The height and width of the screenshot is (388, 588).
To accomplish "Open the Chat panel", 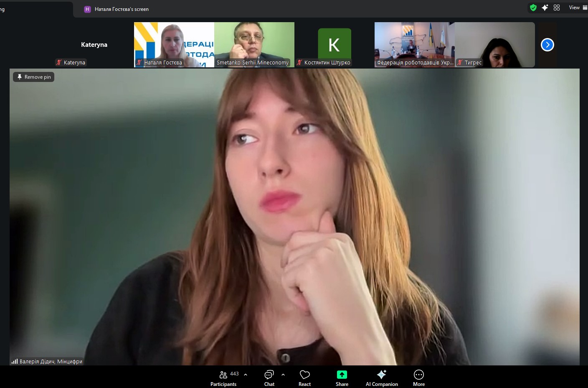I will click(269, 378).
